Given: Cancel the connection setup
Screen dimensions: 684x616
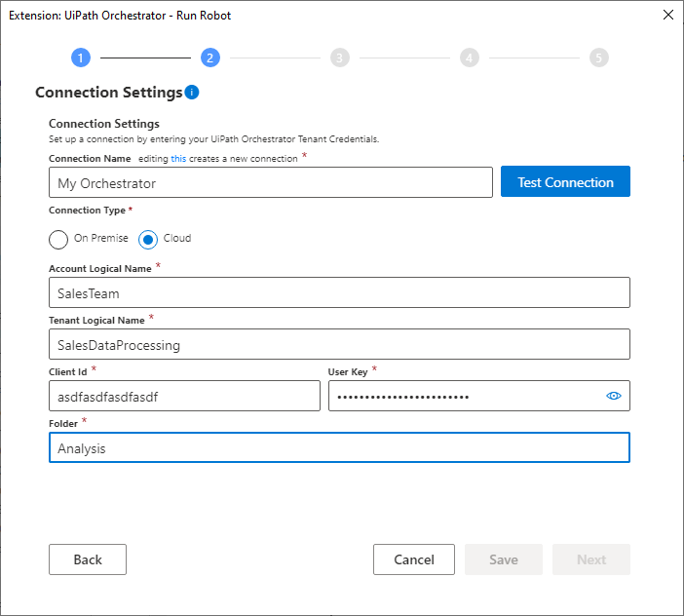Looking at the screenshot, I should [x=414, y=559].
